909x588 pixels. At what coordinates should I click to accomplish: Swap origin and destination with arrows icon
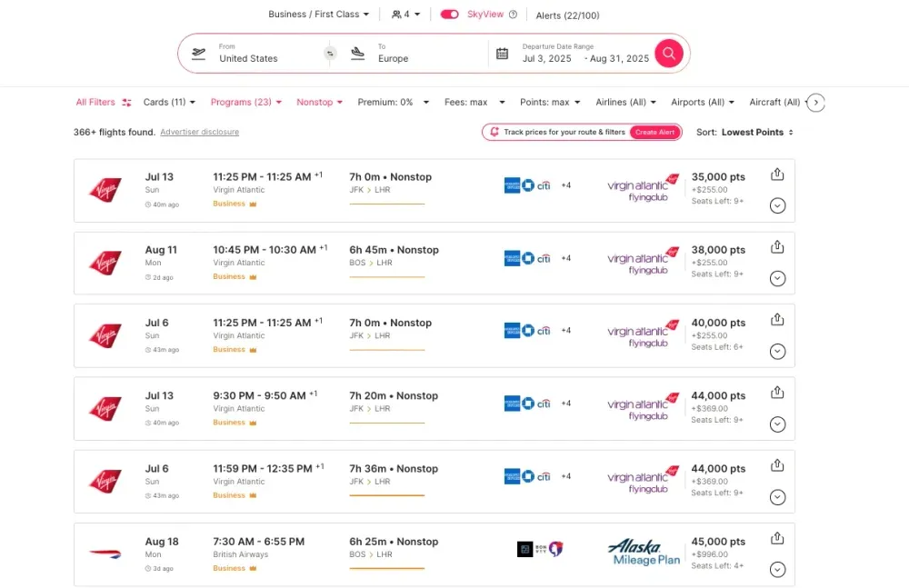pyautogui.click(x=330, y=54)
